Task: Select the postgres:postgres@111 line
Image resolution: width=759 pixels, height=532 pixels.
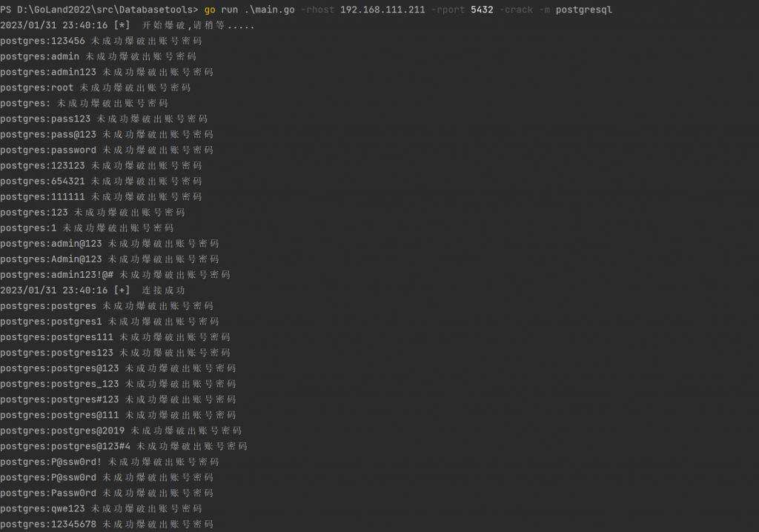Action: (118, 415)
